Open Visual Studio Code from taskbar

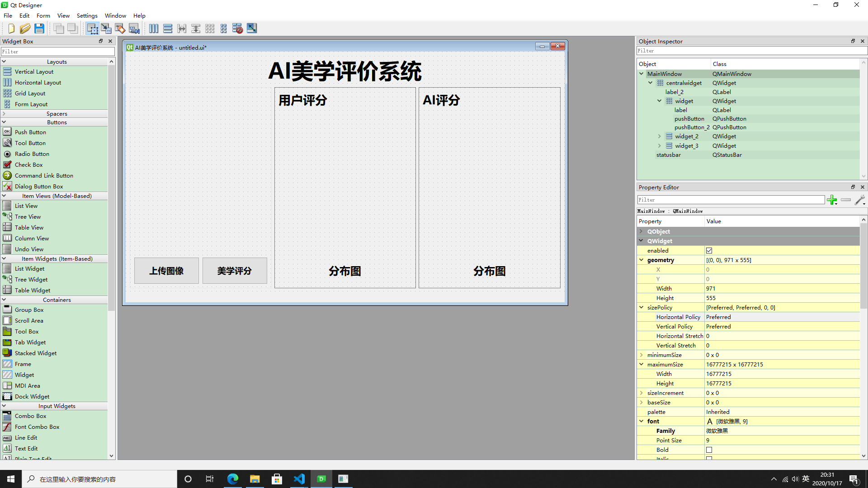(x=299, y=479)
